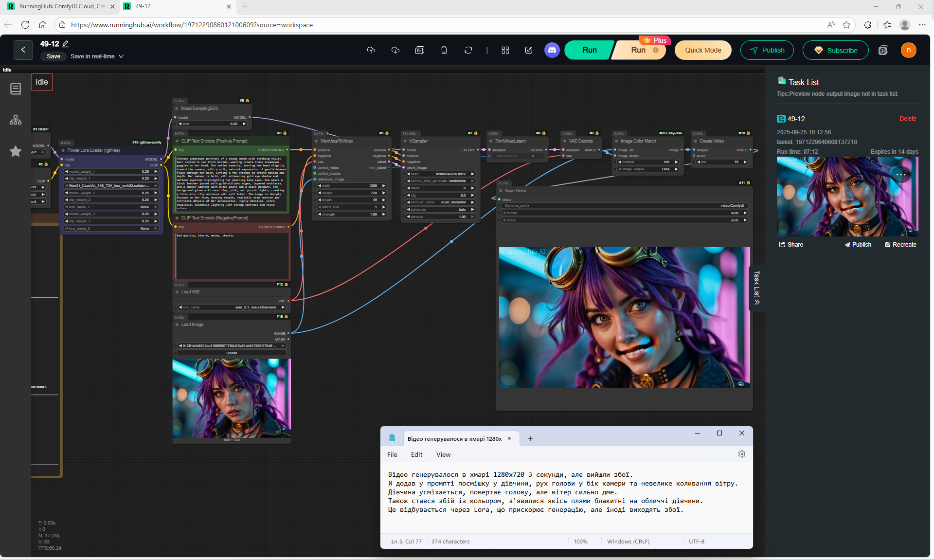
Task: Open the node tree sidebar icon
Action: (16, 120)
